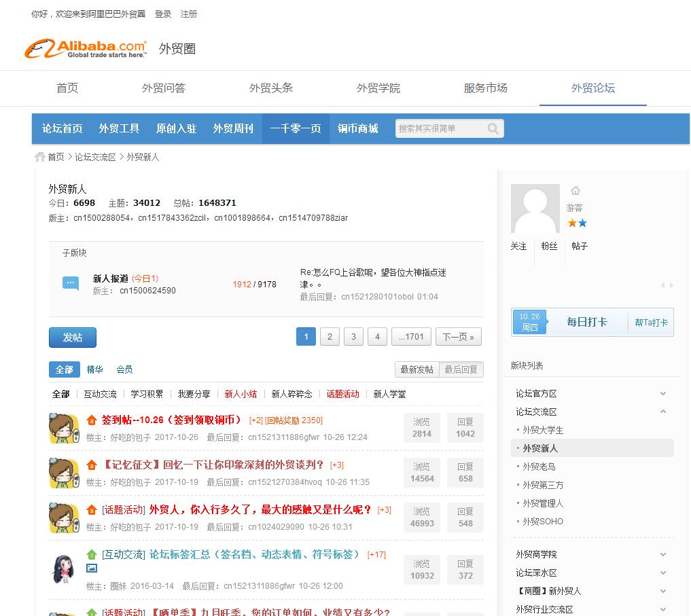Switch to the 会员 filter tab

[124, 369]
